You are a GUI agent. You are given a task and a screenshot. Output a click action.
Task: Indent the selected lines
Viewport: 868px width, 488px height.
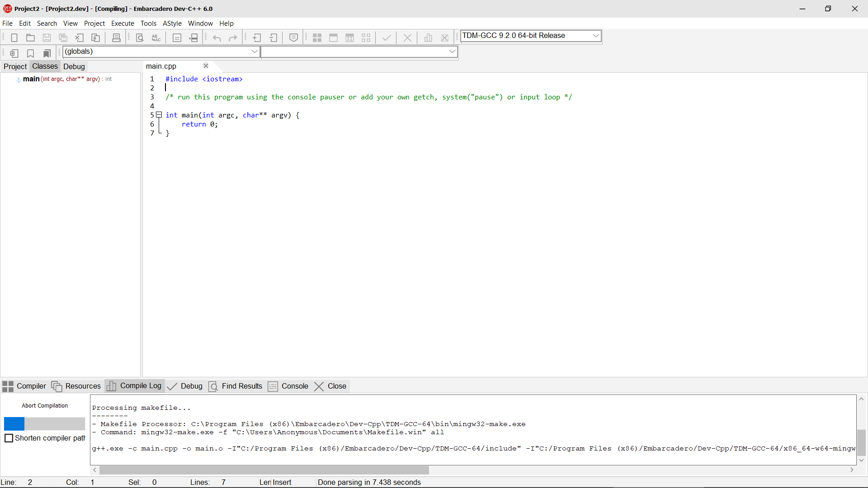pos(257,38)
